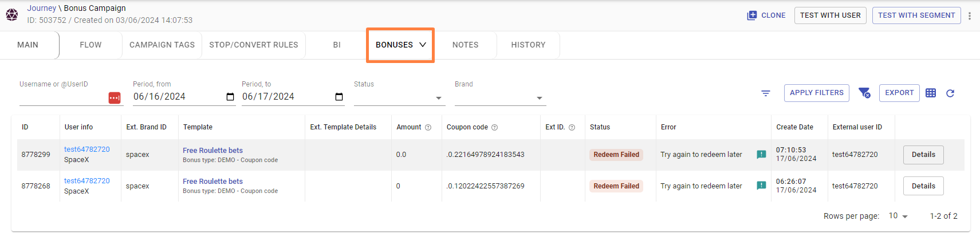Image resolution: width=980 pixels, height=240 pixels.
Task: Expand the Bonuses tab chevron
Action: pos(423,45)
